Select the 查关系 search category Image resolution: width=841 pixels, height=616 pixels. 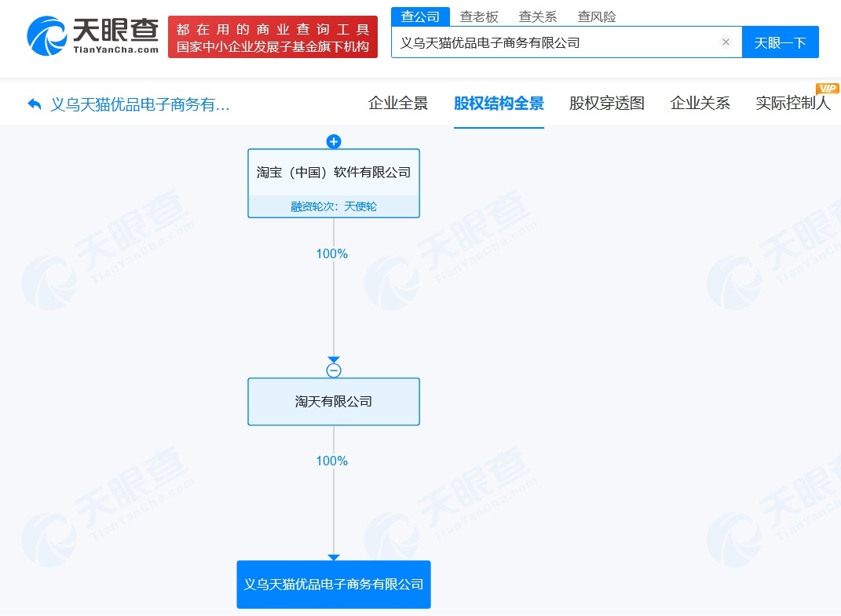(537, 16)
